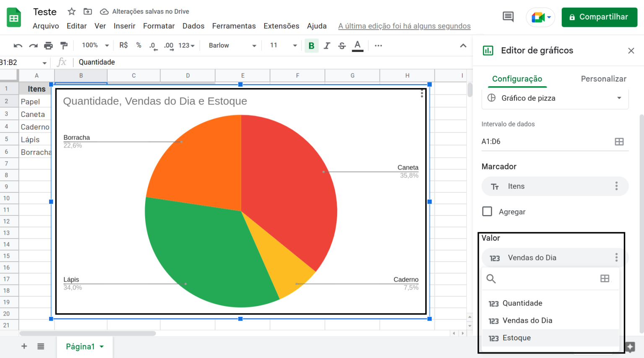This screenshot has height=358, width=644.
Task: Format selection as currency with R$ icon
Action: (x=123, y=45)
